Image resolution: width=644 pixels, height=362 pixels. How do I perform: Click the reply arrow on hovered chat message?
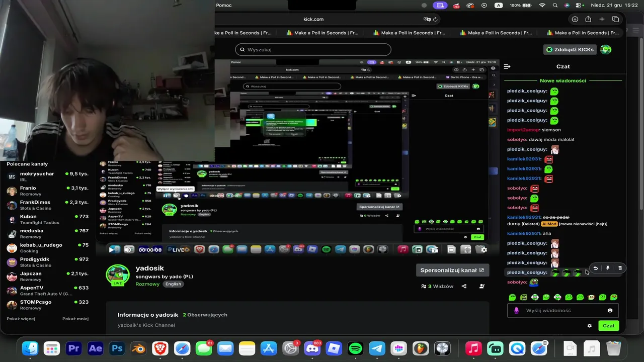pyautogui.click(x=595, y=268)
